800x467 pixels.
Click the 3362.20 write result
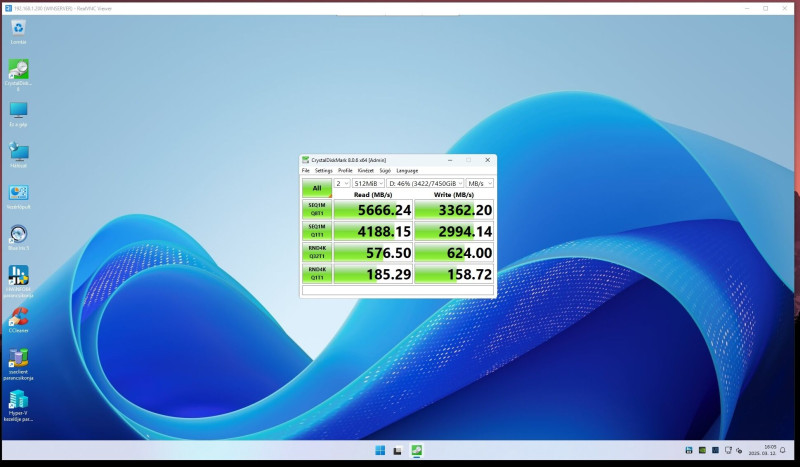click(x=454, y=210)
